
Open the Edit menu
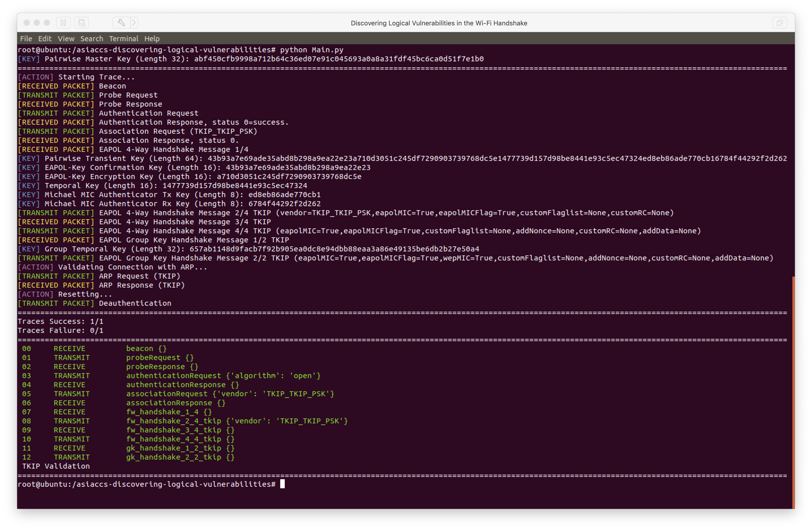tap(45, 38)
